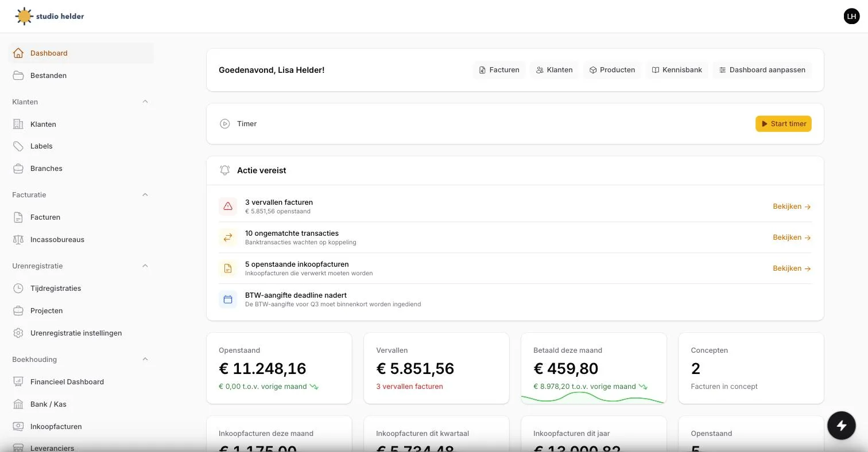Open Tijdregistraties in the sidebar
This screenshot has width=868, height=452.
(81, 289)
